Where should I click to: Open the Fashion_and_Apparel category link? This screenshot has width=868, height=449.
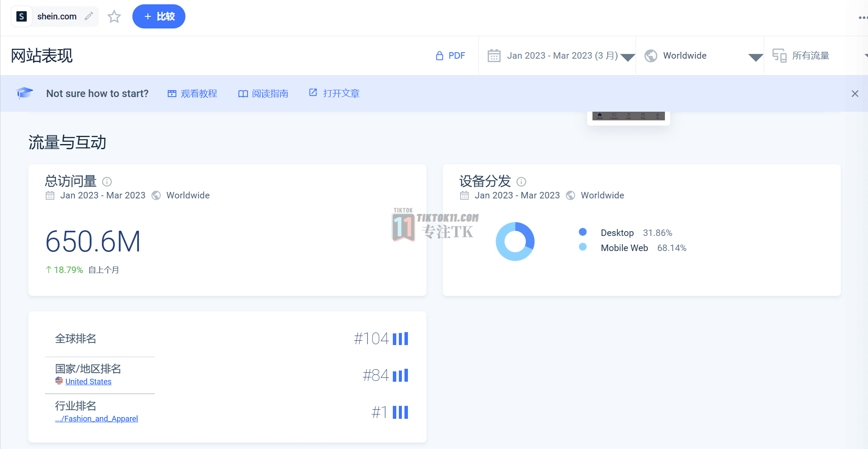97,419
